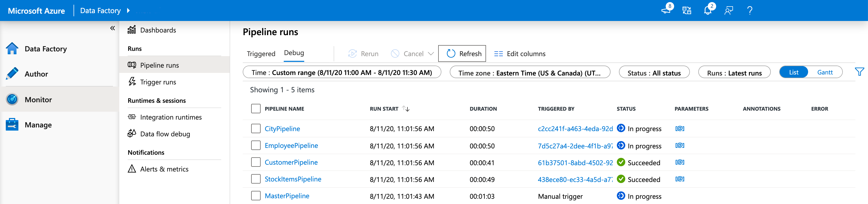868x204 pixels.
Task: Click the Microsoft Azure header title
Action: (37, 11)
